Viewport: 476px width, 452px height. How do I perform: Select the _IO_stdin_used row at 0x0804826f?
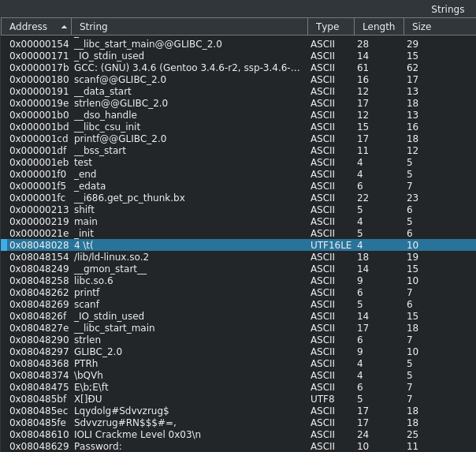[238, 316]
